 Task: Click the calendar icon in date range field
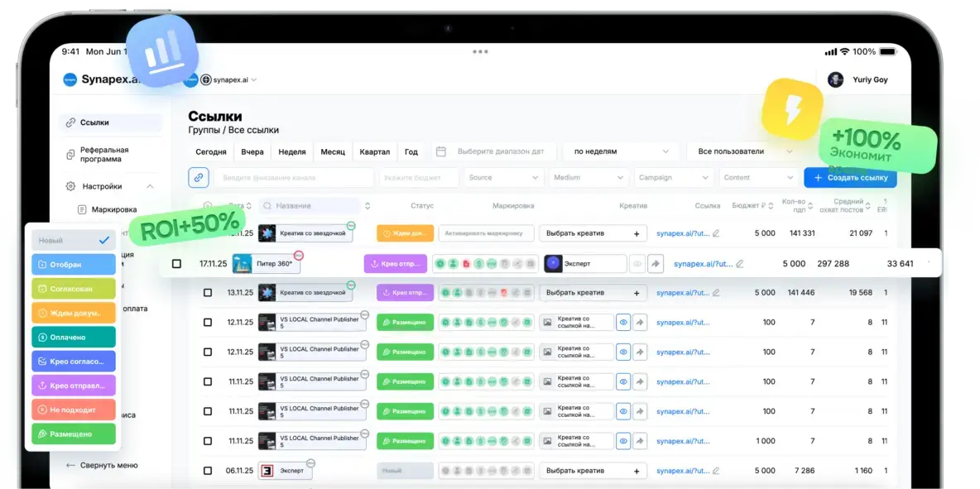[441, 152]
